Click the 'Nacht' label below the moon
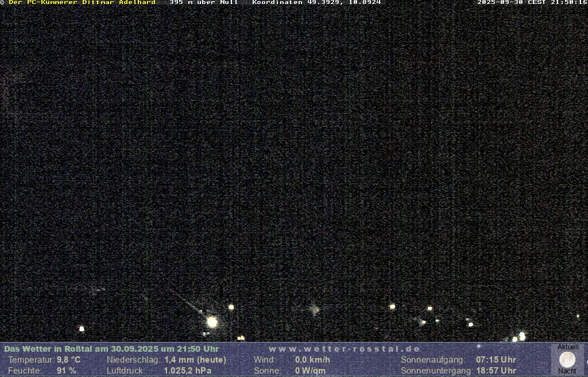588x377 pixels. coord(567,371)
